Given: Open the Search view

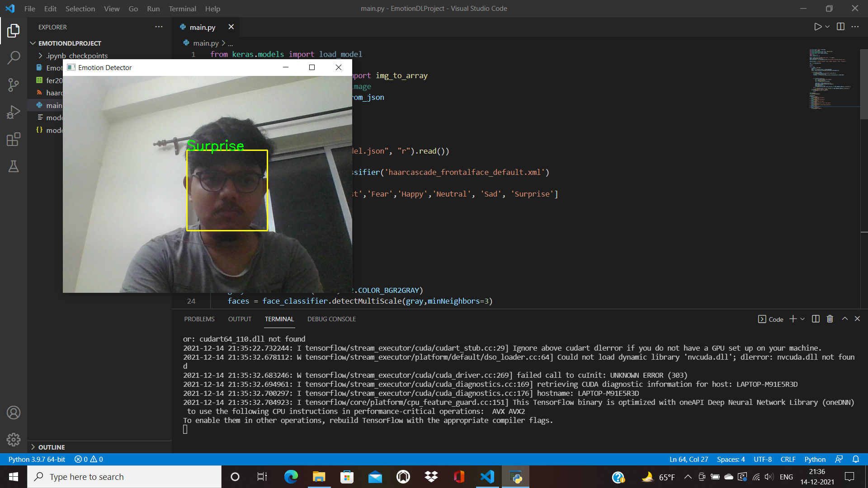Looking at the screenshot, I should pyautogui.click(x=14, y=57).
